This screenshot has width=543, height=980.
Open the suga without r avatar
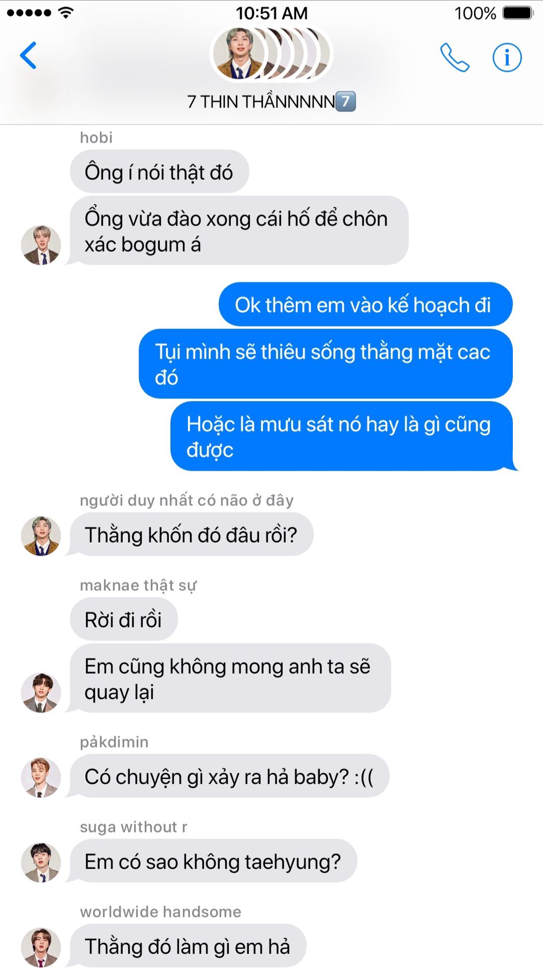[x=41, y=863]
